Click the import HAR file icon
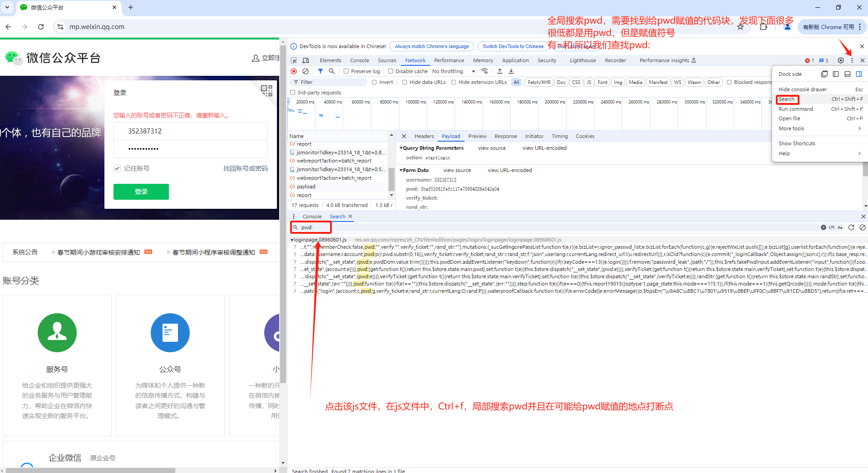The image size is (868, 473). 500,71
